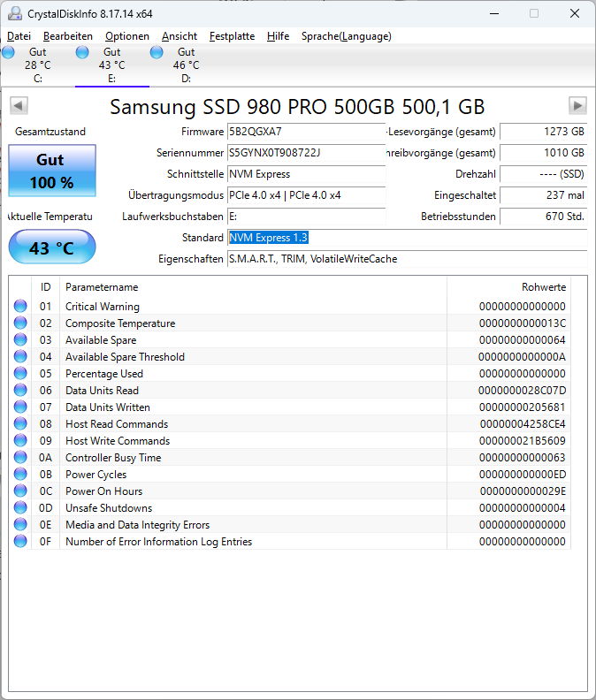
Task: Click status orb of Media and Data Integrity Errors
Action: pos(20,524)
